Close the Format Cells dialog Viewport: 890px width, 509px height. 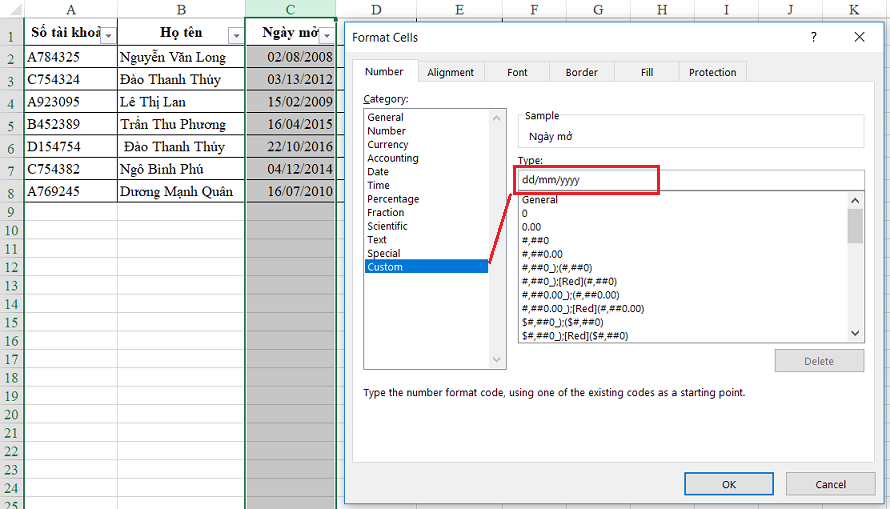point(859,37)
